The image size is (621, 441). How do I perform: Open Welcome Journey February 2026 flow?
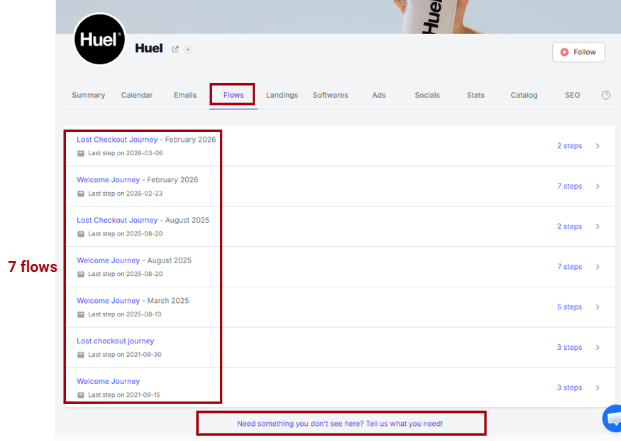click(x=108, y=180)
